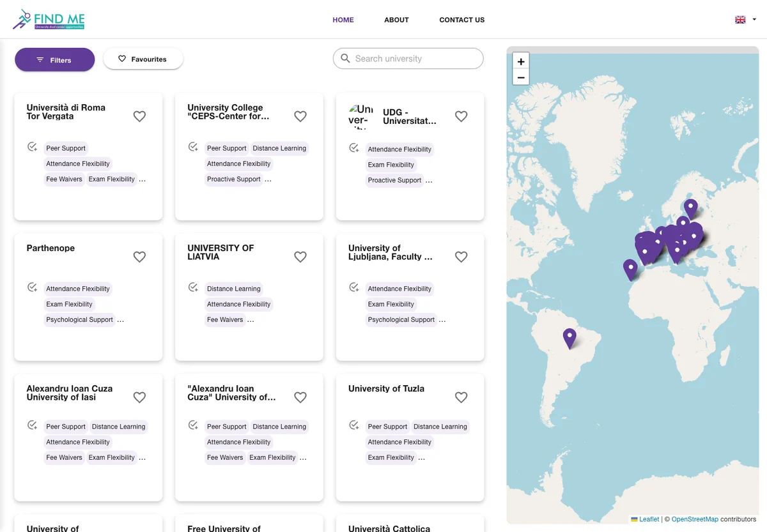The height and width of the screenshot is (532, 767).
Task: Open Università di Roma Tor Vergata card title
Action: (x=66, y=112)
